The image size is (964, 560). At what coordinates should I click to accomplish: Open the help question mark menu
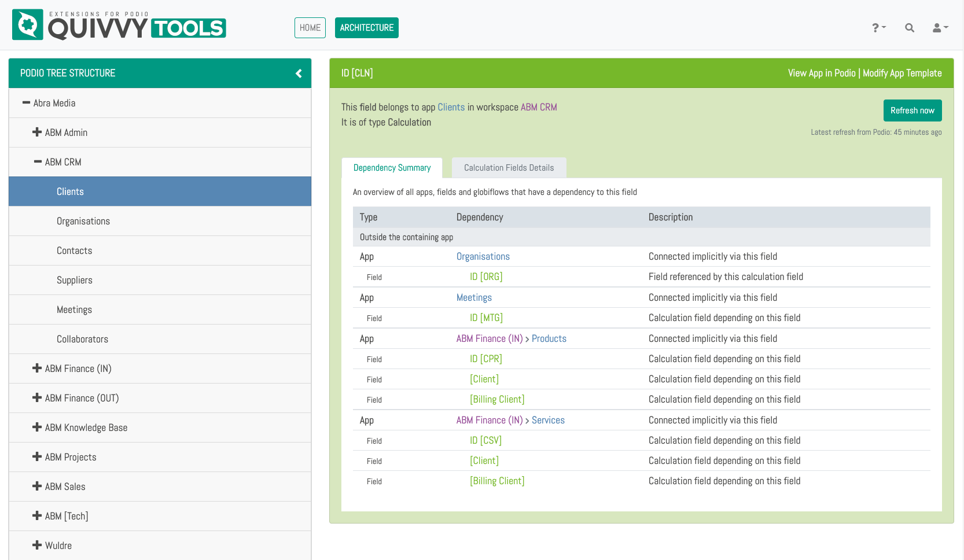tap(878, 28)
